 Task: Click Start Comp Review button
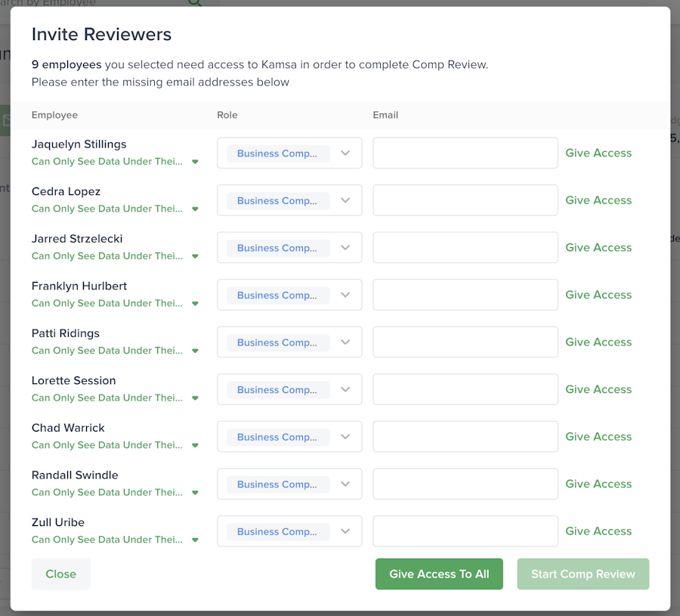583,574
